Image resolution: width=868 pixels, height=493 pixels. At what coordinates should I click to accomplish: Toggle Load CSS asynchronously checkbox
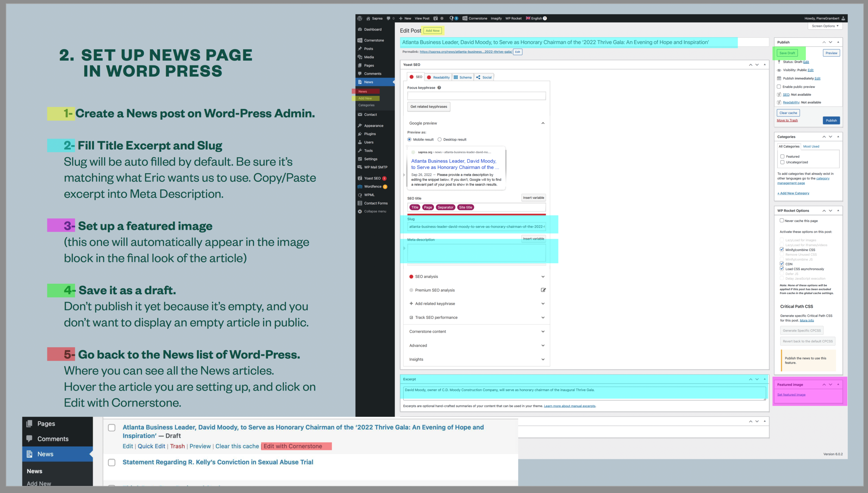(782, 269)
